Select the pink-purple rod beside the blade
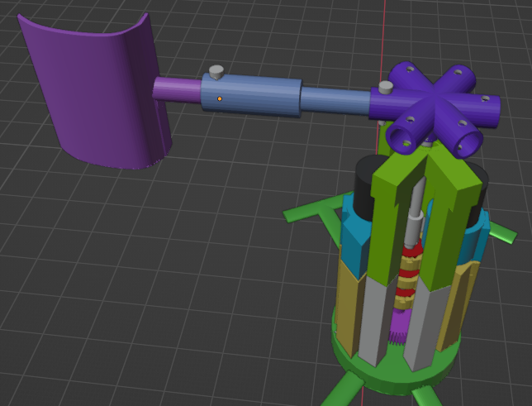 coord(177,89)
